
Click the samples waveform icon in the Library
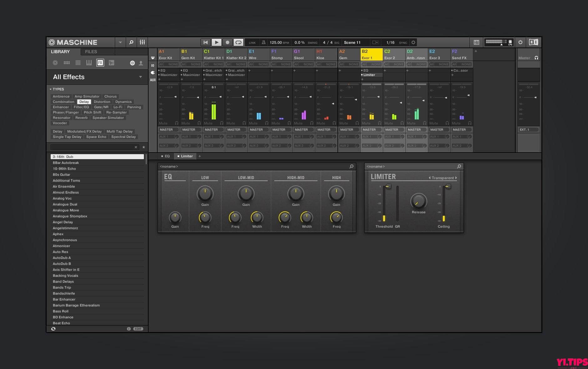[x=111, y=63]
